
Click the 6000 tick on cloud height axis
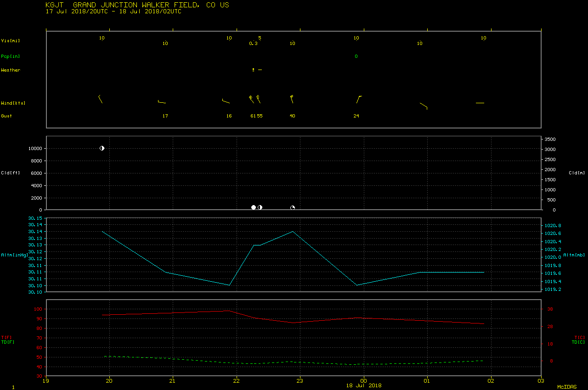pos(37,173)
